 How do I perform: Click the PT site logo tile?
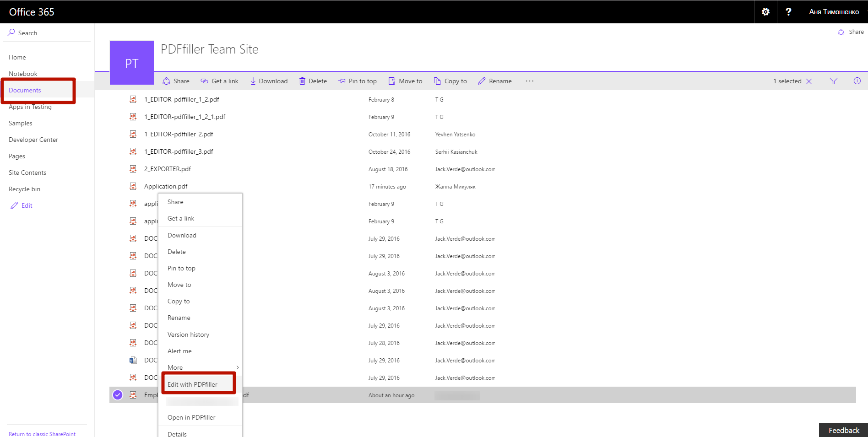coord(132,63)
